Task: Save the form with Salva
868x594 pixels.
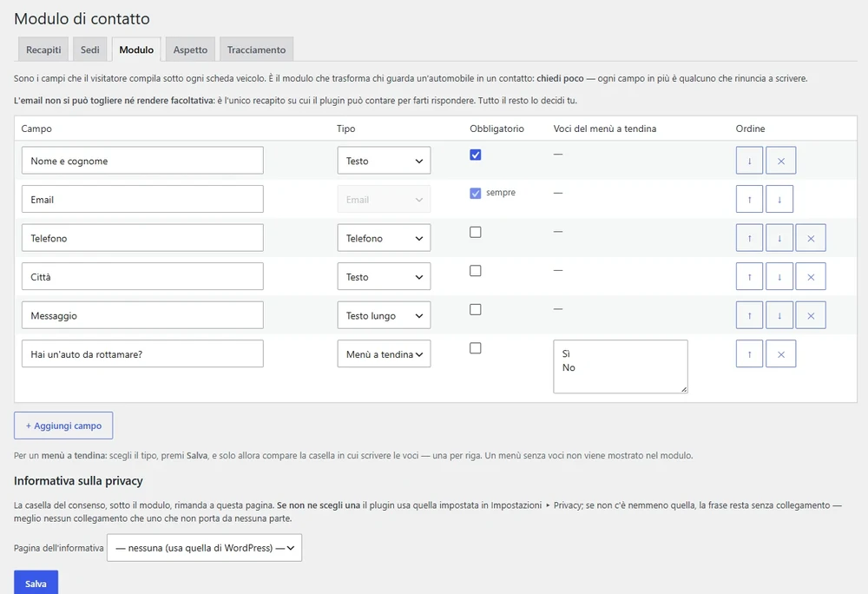Action: coord(36,584)
